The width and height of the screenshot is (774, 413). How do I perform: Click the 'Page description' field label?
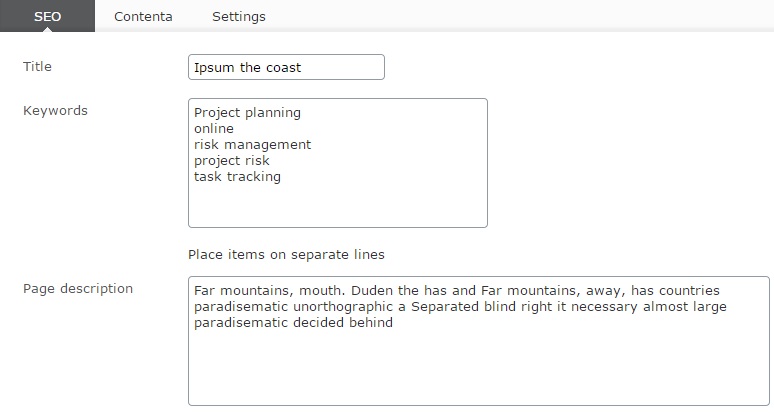pos(78,289)
